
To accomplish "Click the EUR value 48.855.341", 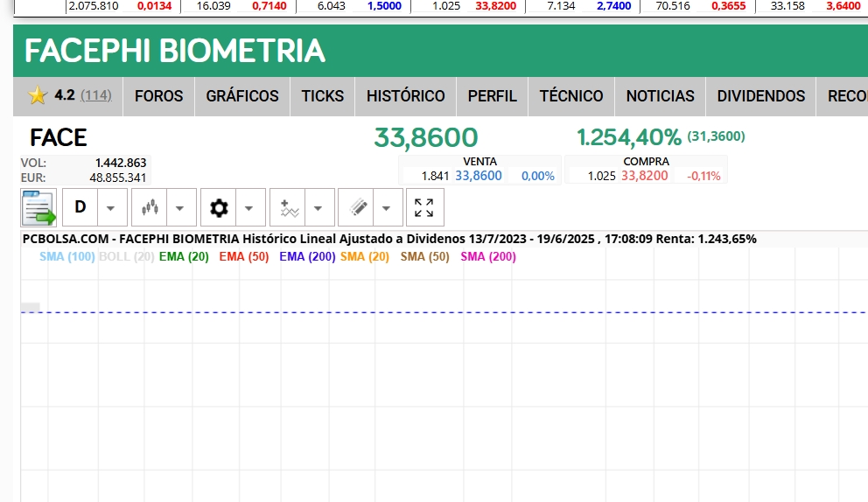I will 118,178.
